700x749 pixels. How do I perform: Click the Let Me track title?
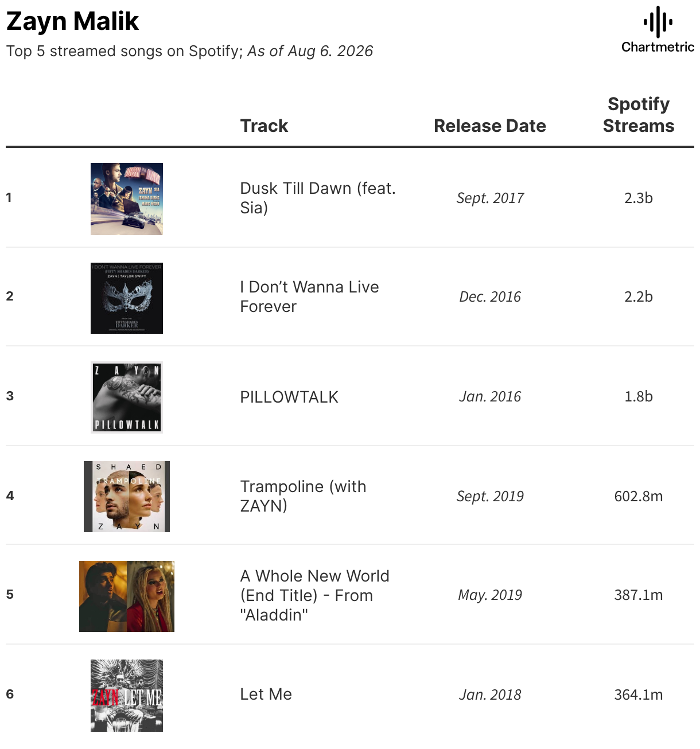[266, 695]
